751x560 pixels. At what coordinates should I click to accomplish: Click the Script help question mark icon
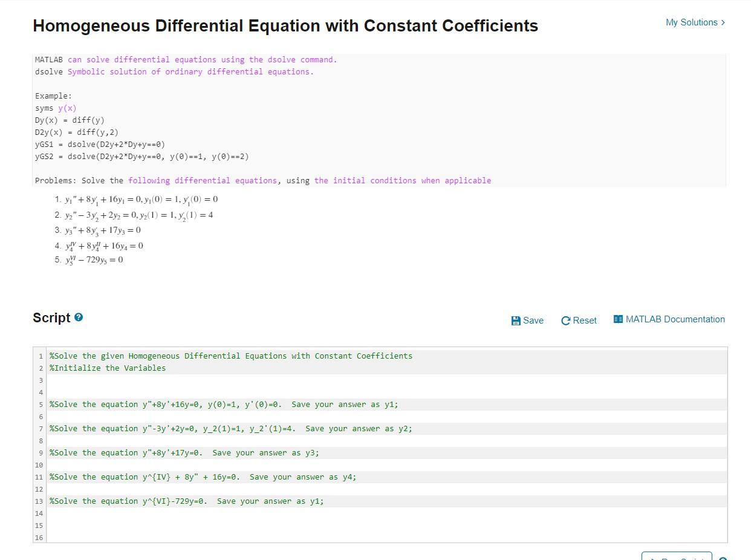(79, 316)
